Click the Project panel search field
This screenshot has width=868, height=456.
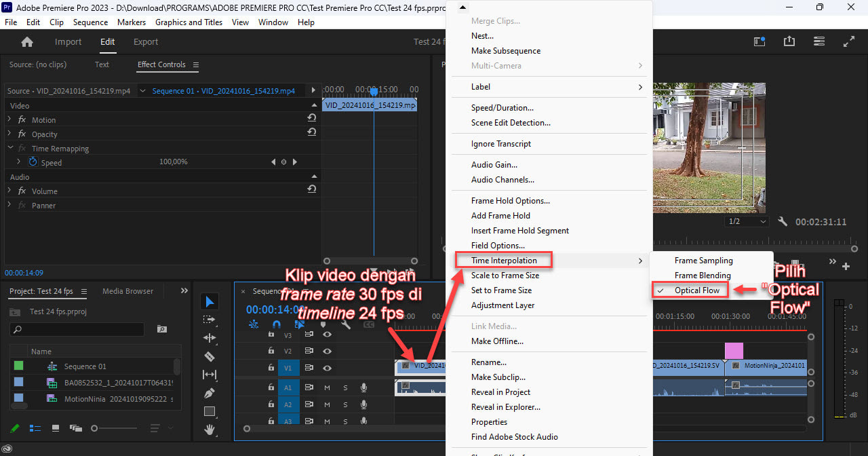click(x=77, y=329)
